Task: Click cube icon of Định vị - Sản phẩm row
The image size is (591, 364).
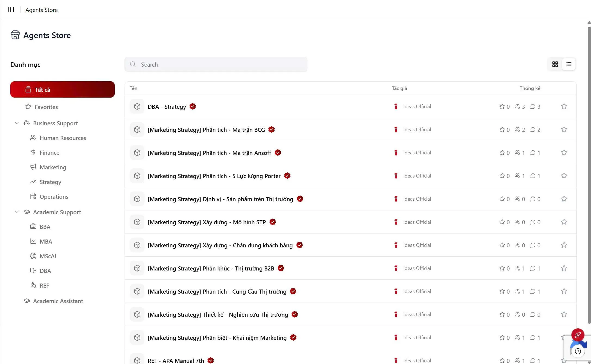Action: click(x=137, y=199)
